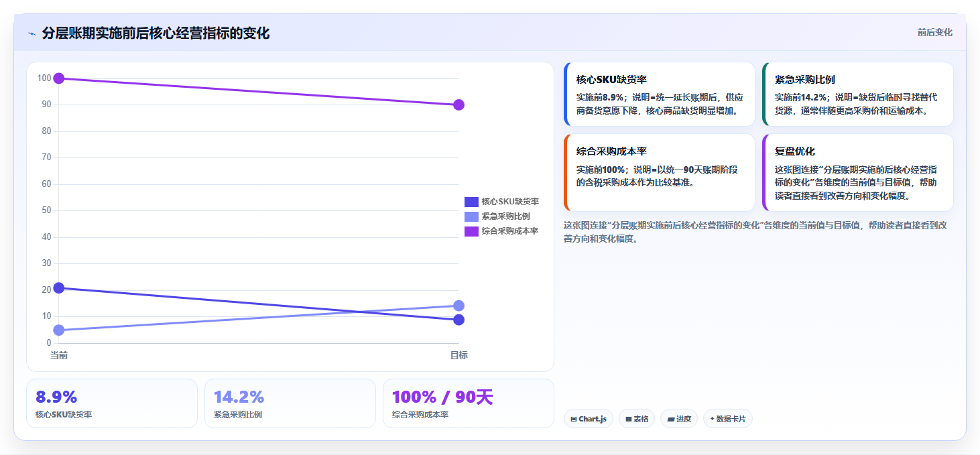This screenshot has width=980, height=455.
Task: Open the 紧急采购比例 description card
Action: pyautogui.click(x=858, y=94)
